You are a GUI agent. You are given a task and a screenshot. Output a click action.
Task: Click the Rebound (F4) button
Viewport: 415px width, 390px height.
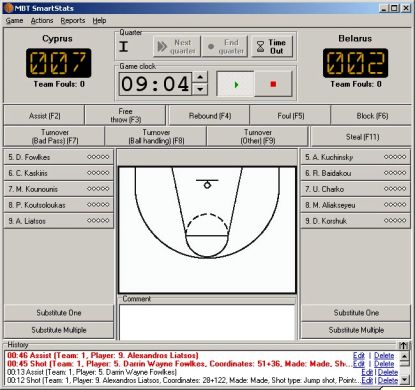(209, 116)
